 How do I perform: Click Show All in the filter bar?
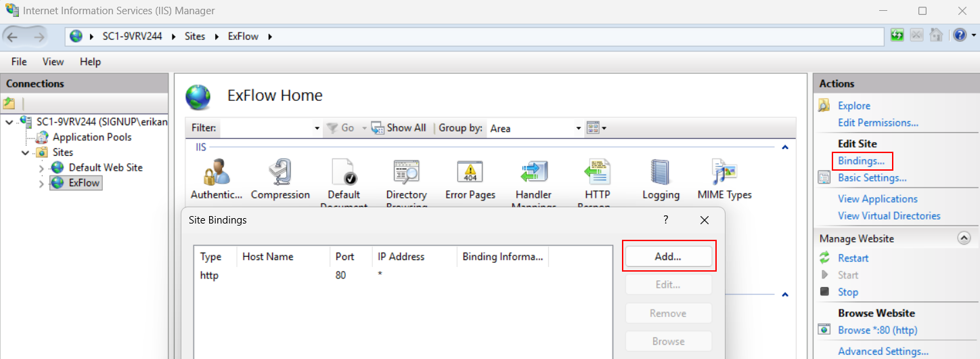point(399,128)
